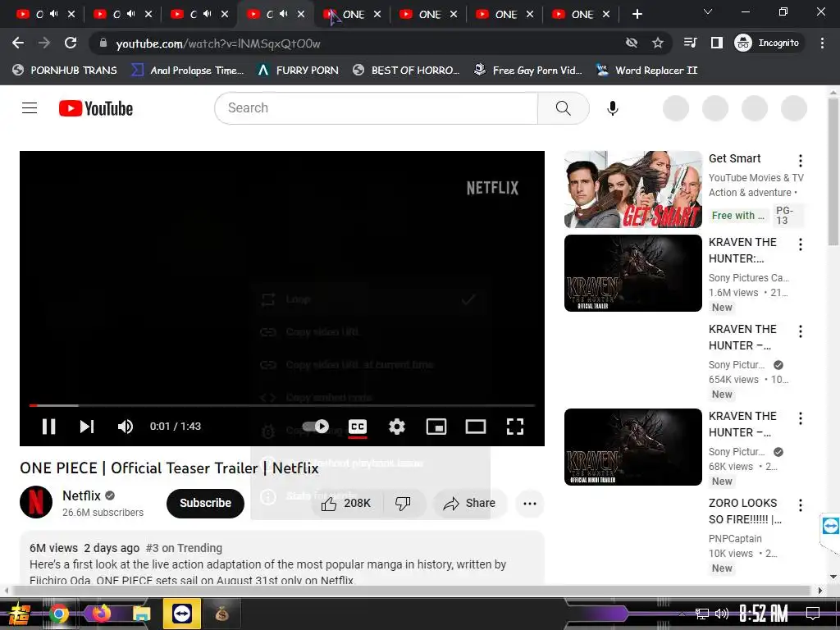This screenshot has width=840, height=630.
Task: Pause the video playback
Action: [x=48, y=427]
